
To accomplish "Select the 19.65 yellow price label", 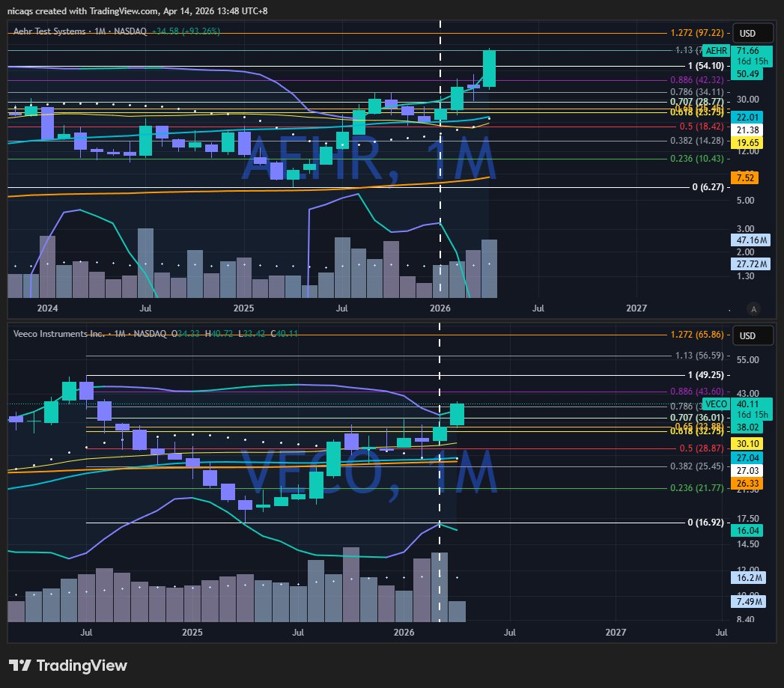I will (x=747, y=143).
